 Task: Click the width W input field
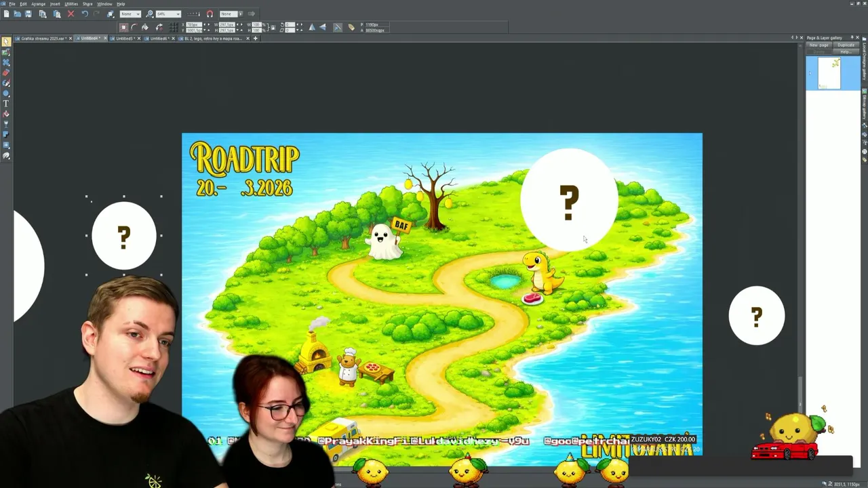coord(226,24)
